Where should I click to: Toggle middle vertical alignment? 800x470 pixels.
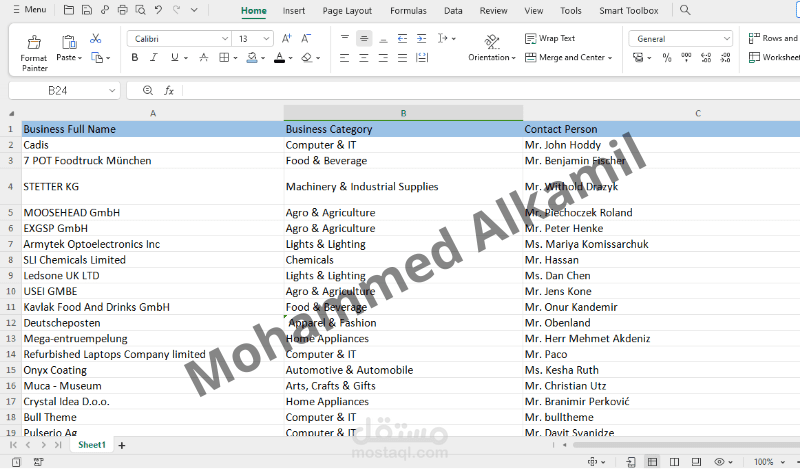click(x=364, y=38)
